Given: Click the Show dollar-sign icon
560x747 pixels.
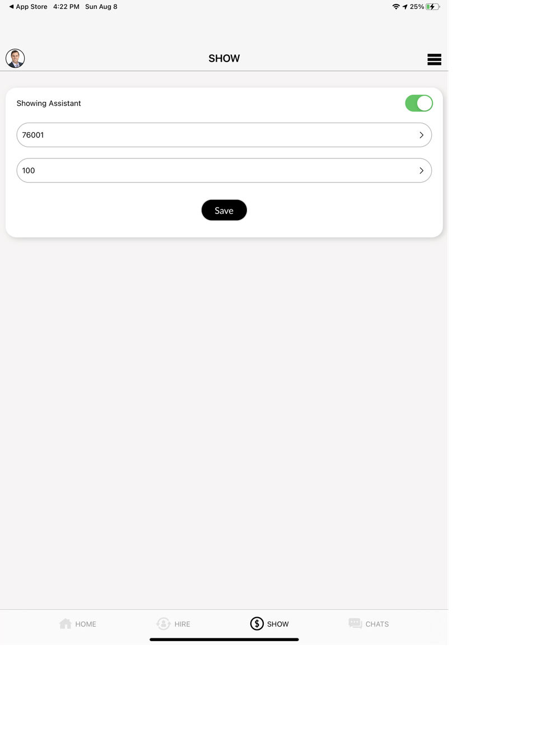Looking at the screenshot, I should click(256, 623).
